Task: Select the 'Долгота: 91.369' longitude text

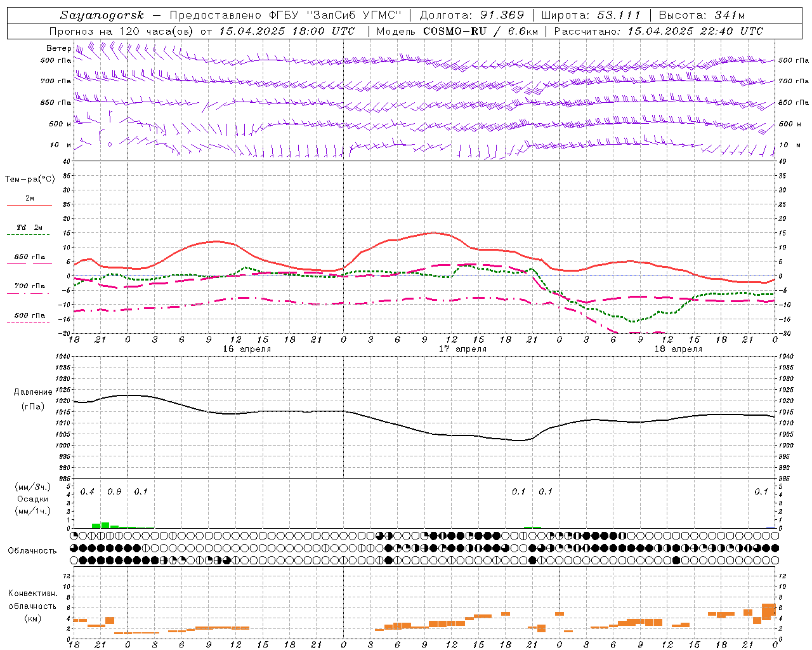Action: pyautogui.click(x=472, y=15)
